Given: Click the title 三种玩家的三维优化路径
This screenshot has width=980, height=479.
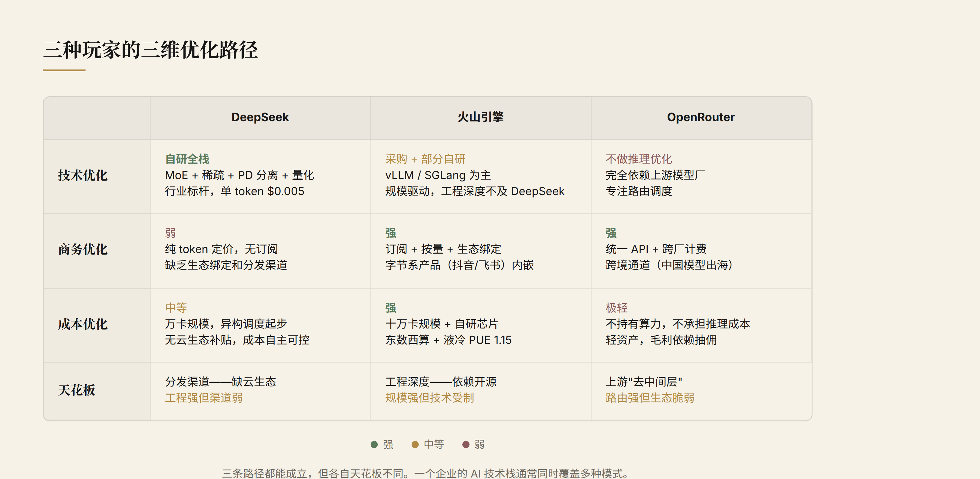Looking at the screenshot, I should point(150,50).
